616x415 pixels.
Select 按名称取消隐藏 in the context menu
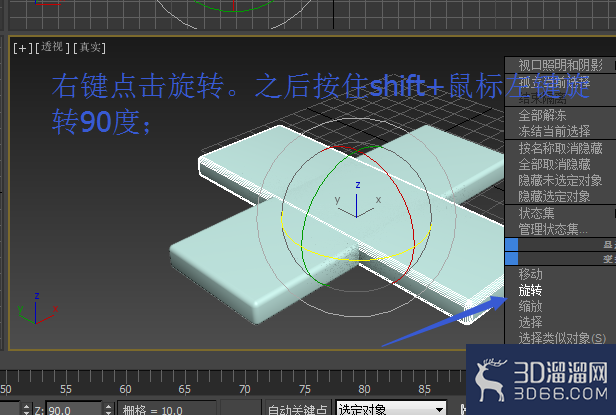[x=560, y=148]
